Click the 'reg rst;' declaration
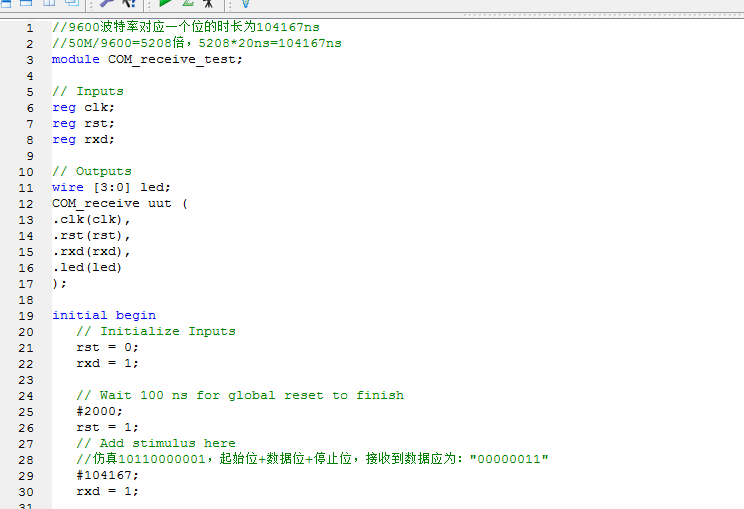The width and height of the screenshot is (744, 509). [83, 123]
